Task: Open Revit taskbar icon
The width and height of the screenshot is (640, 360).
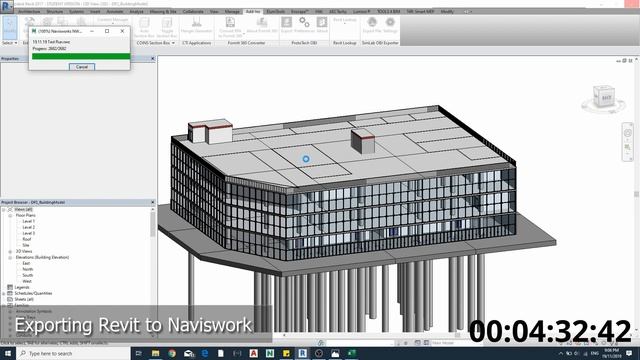Action: tap(302, 353)
